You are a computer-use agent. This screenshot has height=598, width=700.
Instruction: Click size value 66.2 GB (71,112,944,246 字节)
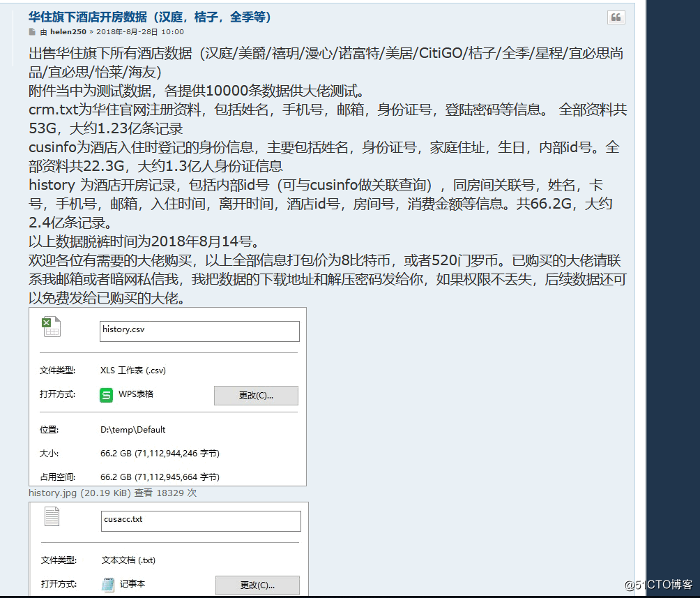pyautogui.click(x=160, y=453)
